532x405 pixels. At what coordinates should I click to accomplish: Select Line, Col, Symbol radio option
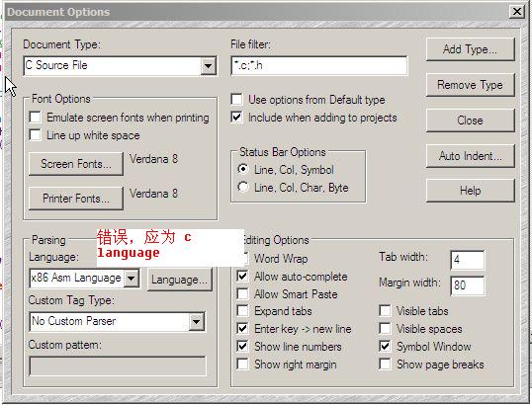(x=243, y=169)
